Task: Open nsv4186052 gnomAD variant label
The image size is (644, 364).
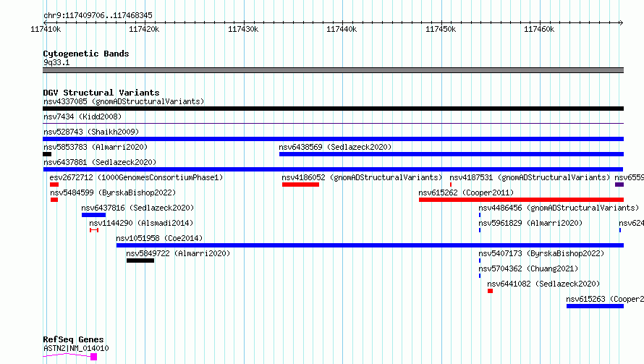Action: pos(362,177)
